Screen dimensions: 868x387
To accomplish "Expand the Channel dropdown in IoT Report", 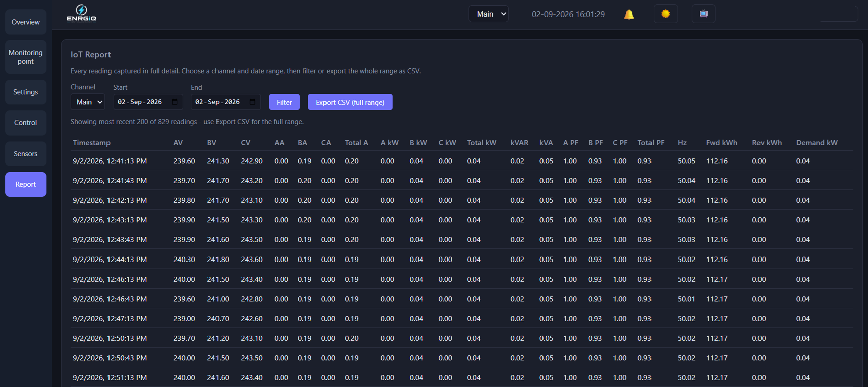I will click(x=88, y=102).
